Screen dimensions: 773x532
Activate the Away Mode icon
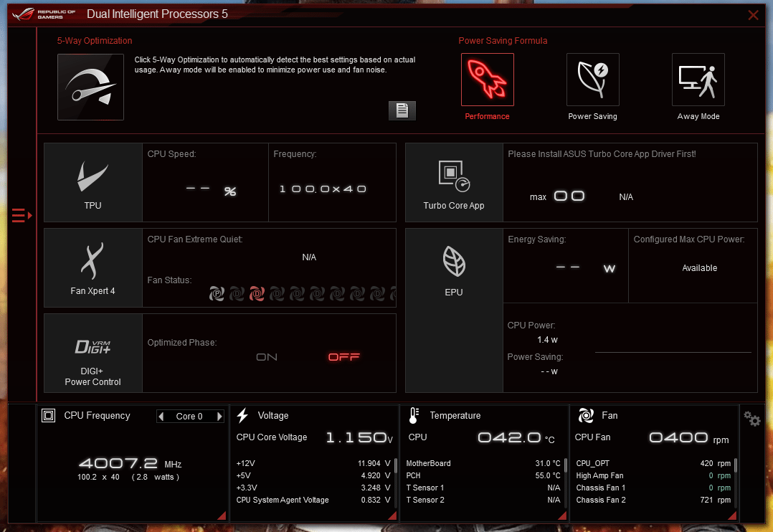[x=698, y=80]
